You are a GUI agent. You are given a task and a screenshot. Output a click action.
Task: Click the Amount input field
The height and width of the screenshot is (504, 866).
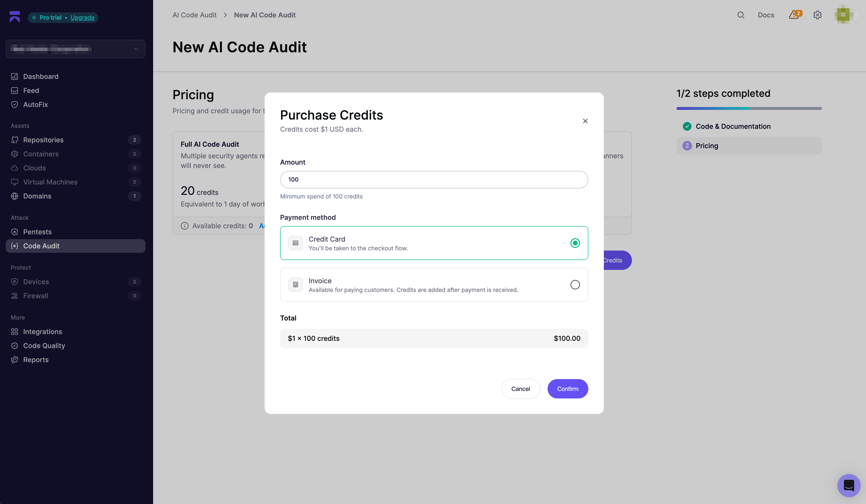(434, 180)
